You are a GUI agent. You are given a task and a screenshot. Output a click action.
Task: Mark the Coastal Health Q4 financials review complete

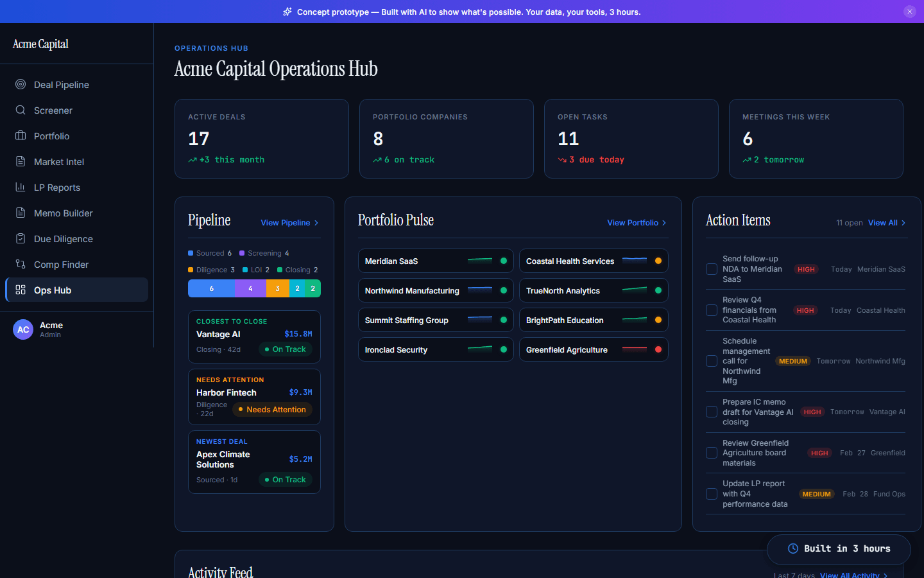pos(711,310)
